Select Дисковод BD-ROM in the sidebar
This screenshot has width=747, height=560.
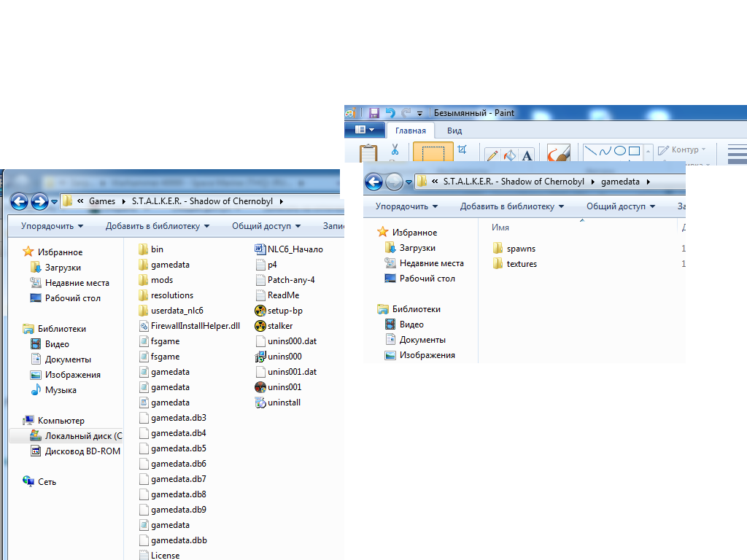pyautogui.click(x=76, y=451)
